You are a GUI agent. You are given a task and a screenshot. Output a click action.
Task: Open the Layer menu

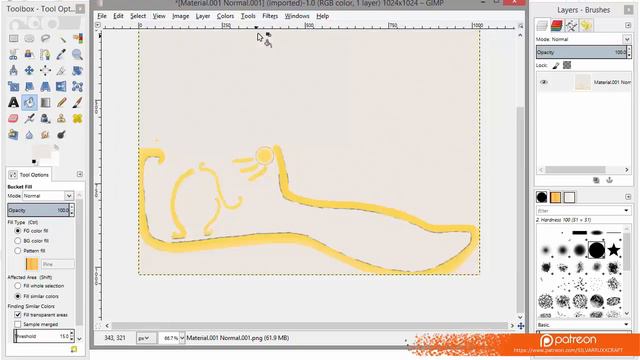[202, 16]
